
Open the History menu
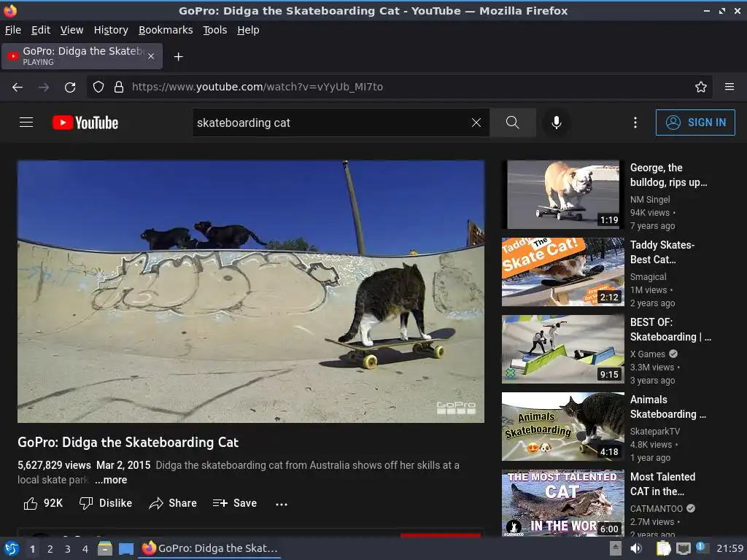coord(111,30)
